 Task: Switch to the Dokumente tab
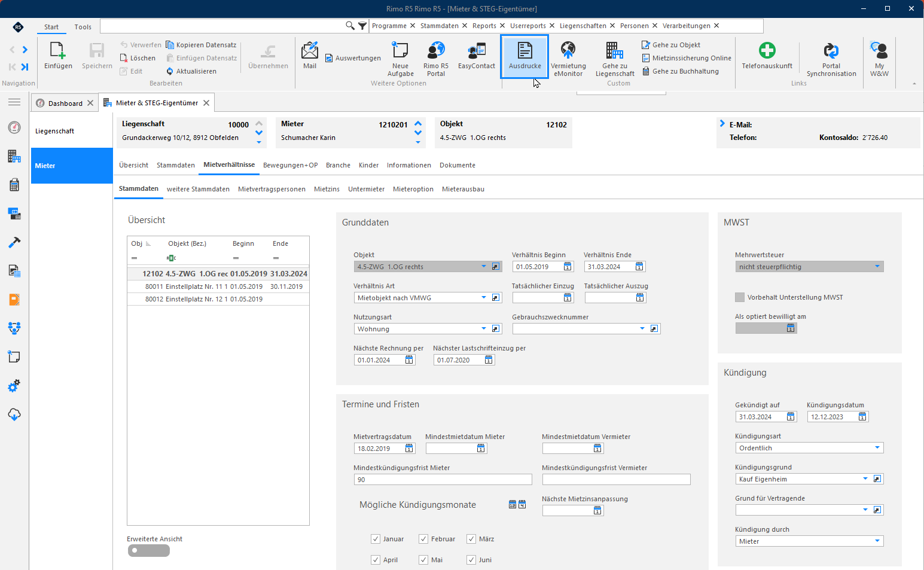[x=458, y=165]
